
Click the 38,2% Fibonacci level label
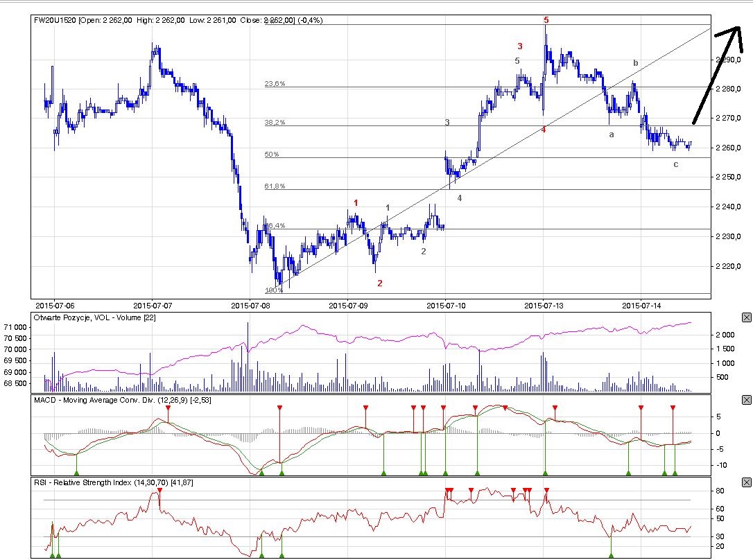275,123
